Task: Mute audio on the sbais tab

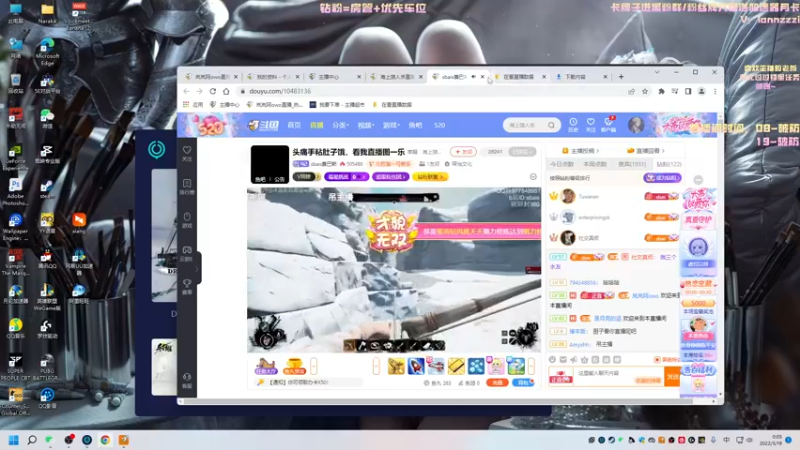Action: [x=473, y=77]
